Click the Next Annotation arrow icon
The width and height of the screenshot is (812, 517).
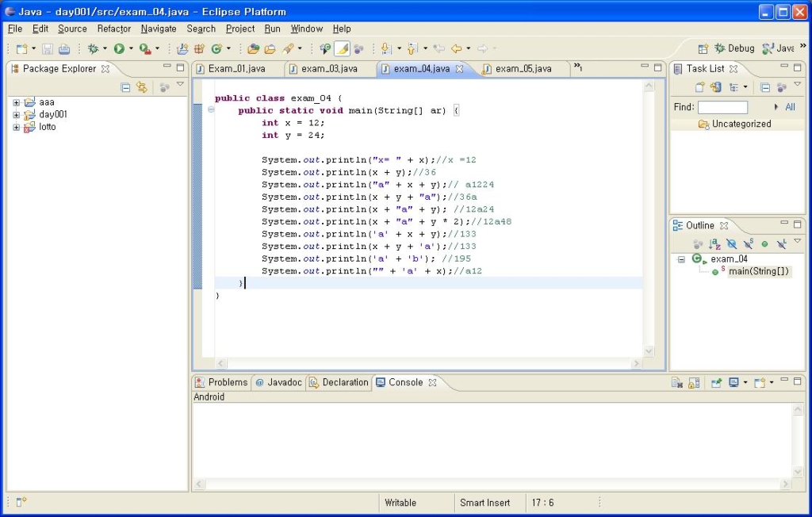[x=386, y=48]
